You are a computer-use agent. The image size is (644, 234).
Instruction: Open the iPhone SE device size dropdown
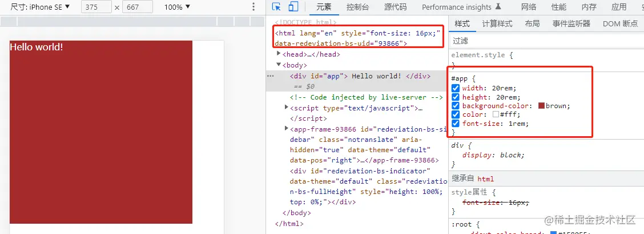point(40,7)
